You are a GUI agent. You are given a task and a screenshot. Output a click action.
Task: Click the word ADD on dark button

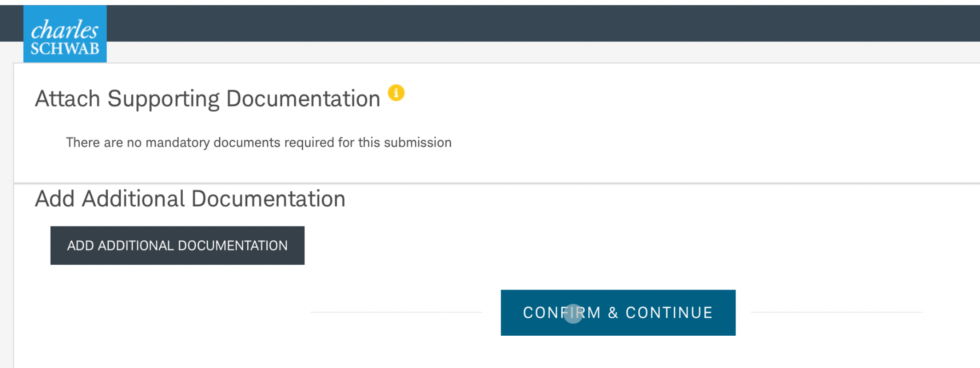(81, 245)
